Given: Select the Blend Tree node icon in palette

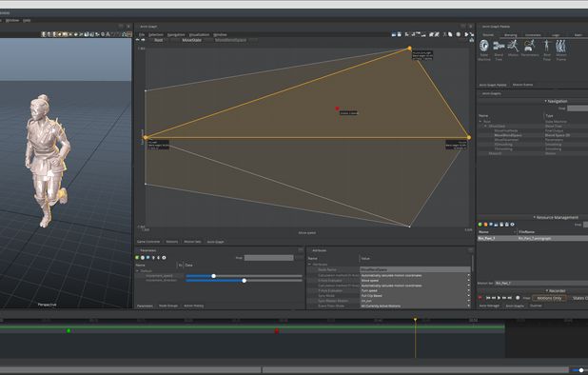Looking at the screenshot, I should coord(499,46).
